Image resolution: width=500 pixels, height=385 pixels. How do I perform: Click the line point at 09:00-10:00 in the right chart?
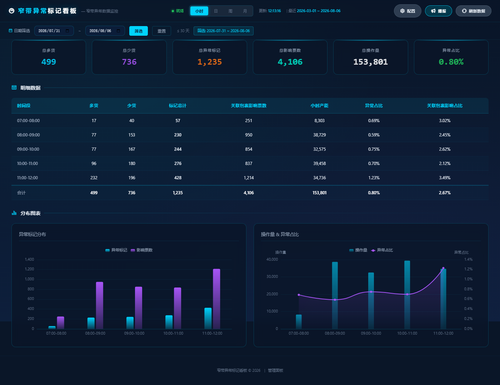[x=371, y=292]
